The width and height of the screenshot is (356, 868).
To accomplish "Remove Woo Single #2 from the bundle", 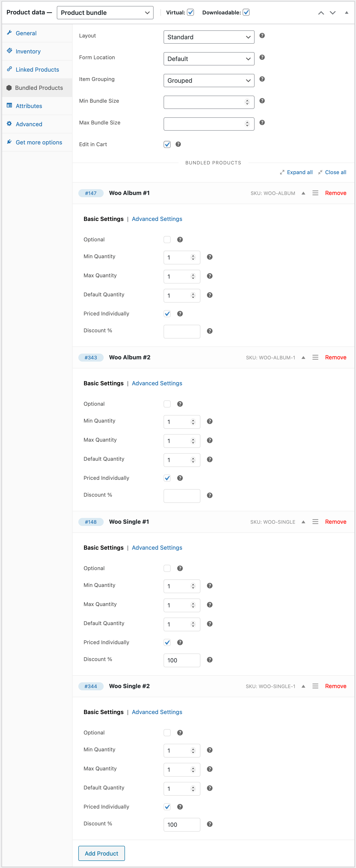I will coord(335,686).
